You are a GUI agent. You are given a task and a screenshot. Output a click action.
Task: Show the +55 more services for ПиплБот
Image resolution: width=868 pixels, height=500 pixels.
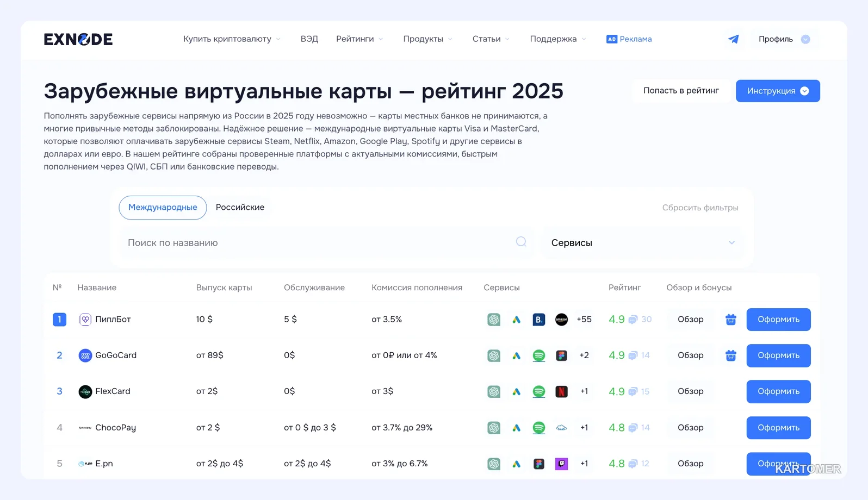click(584, 320)
